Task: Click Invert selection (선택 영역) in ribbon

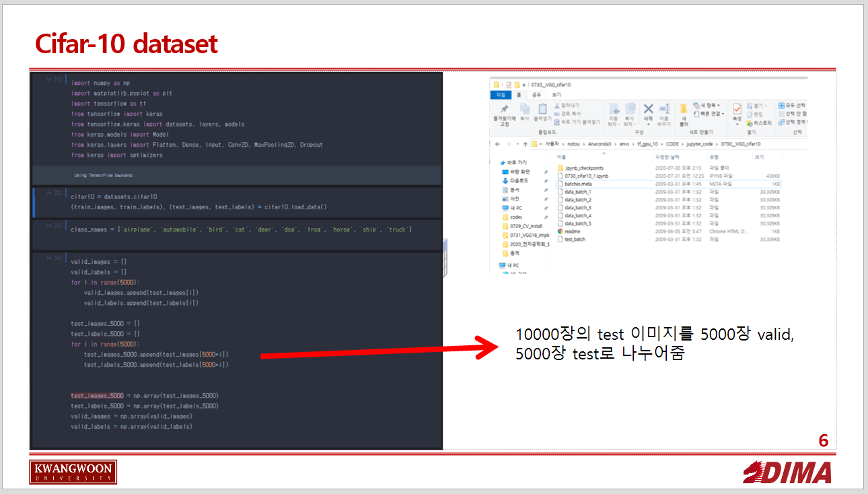Action: click(x=792, y=122)
